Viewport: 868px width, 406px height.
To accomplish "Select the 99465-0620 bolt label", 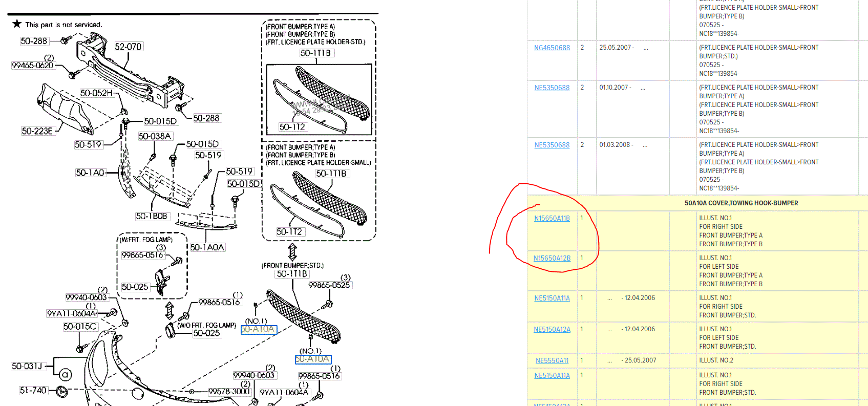I will tap(32, 66).
